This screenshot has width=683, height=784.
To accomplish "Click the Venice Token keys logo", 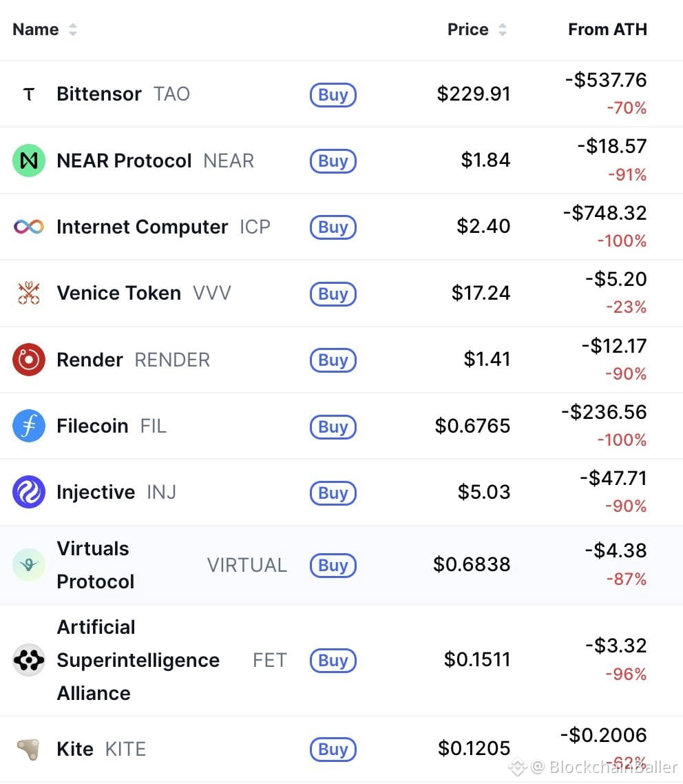I will pyautogui.click(x=29, y=293).
